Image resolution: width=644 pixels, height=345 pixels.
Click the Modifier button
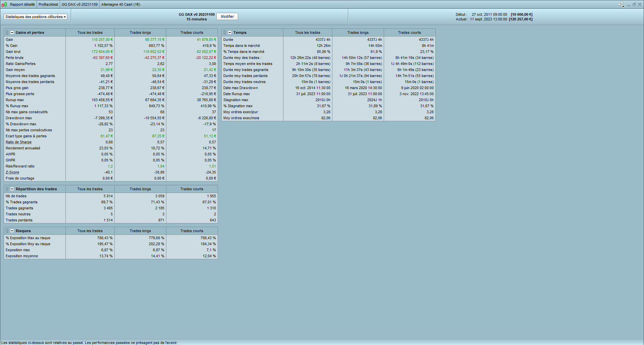point(227,16)
